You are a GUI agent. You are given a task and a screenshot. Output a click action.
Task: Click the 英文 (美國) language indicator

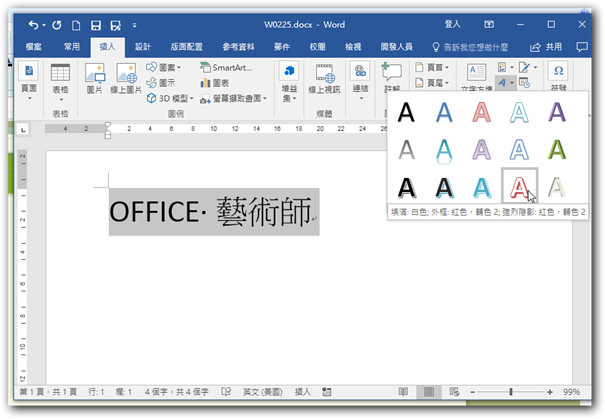point(263,392)
